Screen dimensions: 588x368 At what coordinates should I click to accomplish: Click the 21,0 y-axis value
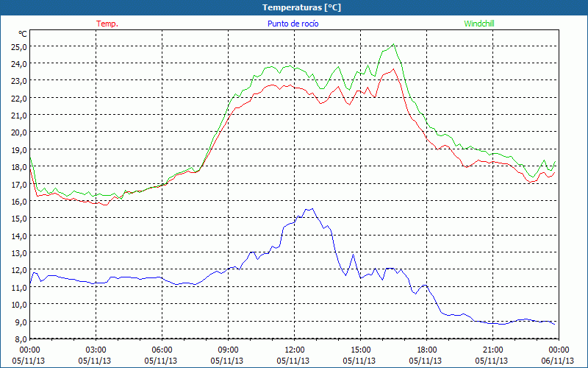[20, 116]
